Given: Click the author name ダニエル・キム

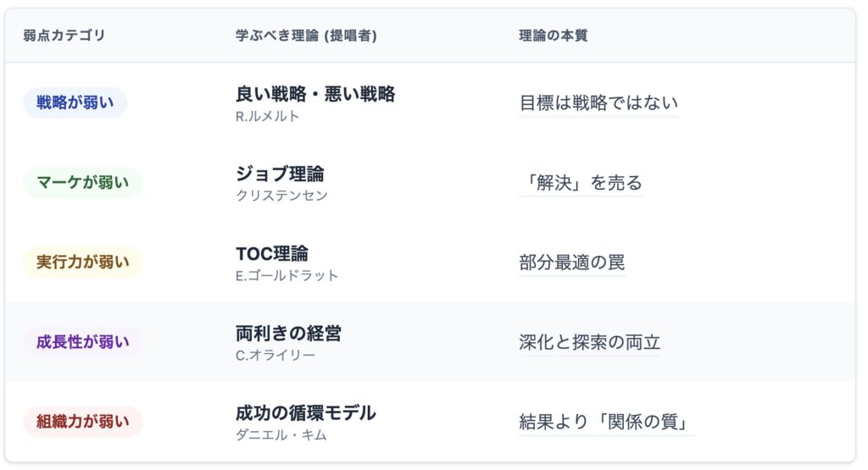Looking at the screenshot, I should coord(281,435).
